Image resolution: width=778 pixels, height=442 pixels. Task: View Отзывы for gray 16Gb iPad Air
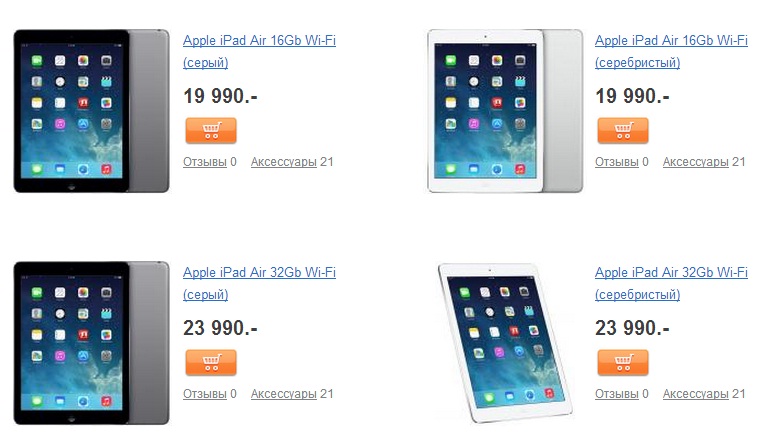click(x=205, y=162)
